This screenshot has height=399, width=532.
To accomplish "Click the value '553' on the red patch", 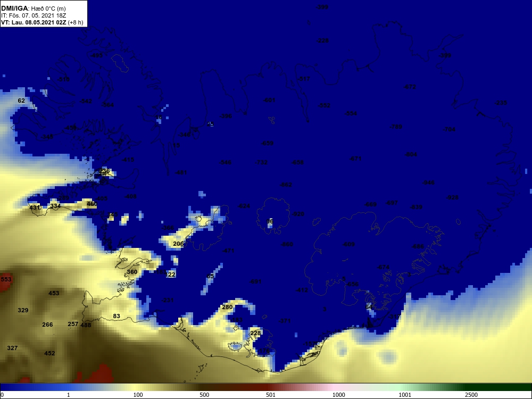I will coord(6,279).
